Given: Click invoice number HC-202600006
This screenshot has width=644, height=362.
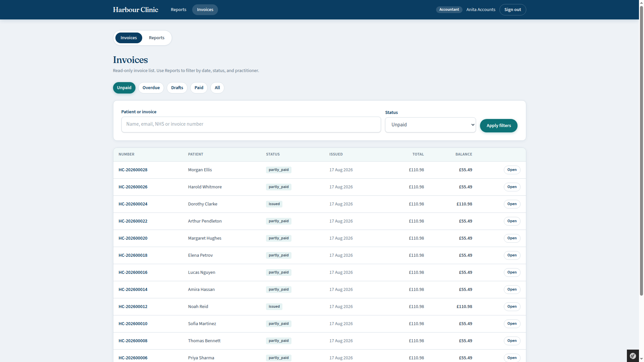Looking at the screenshot, I should click(133, 358).
